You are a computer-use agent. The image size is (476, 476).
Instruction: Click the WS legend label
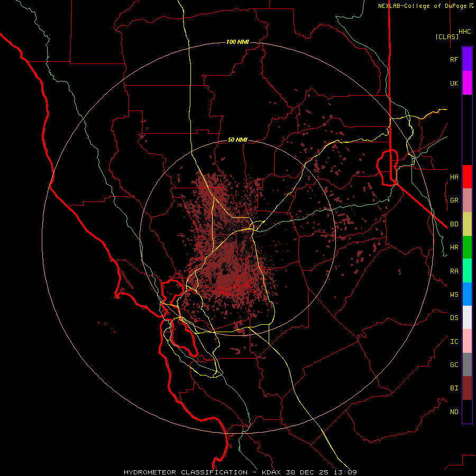point(454,294)
